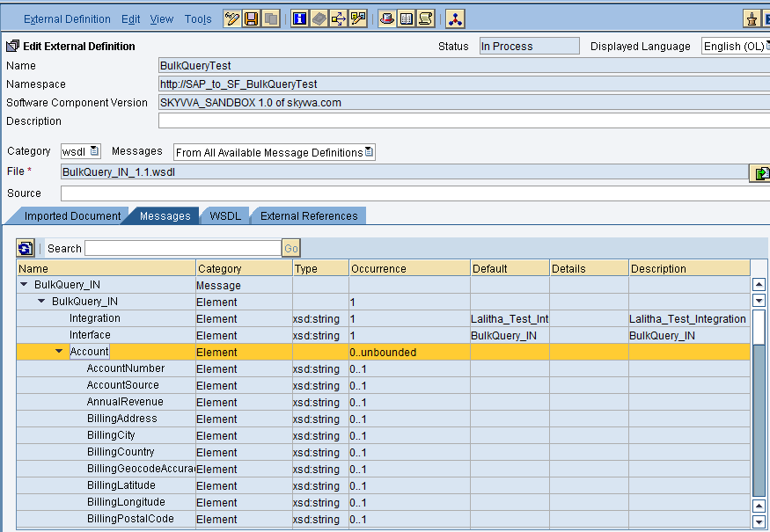This screenshot has width=770, height=532.
Task: Click the refresh icon left of Search
Action: pos(26,249)
